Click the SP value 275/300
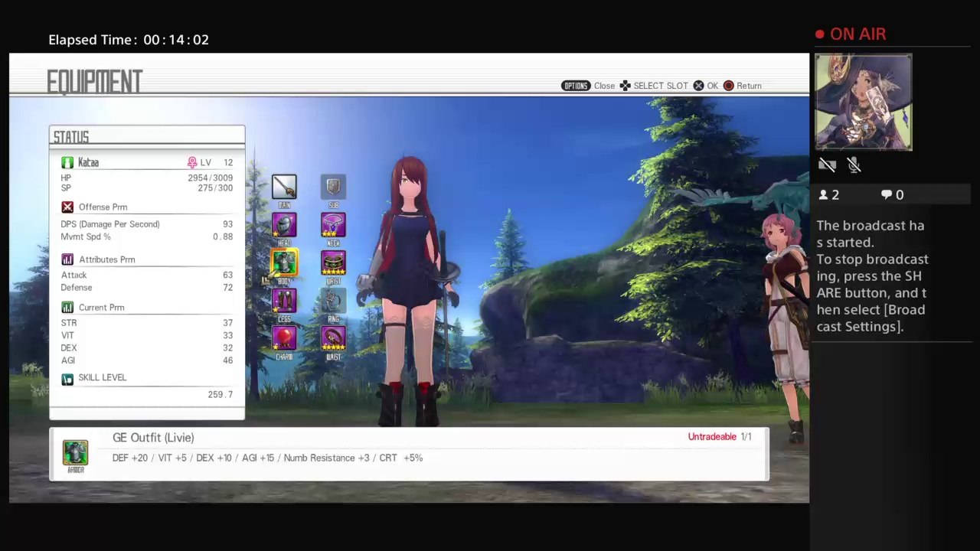The width and height of the screenshot is (980, 551). tap(215, 188)
